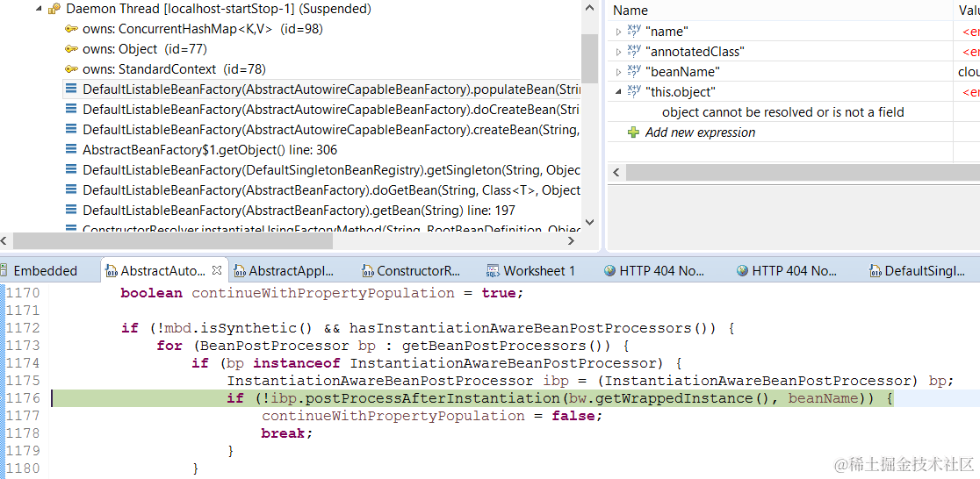The width and height of the screenshot is (980, 479).
Task: Click globe icon on first HTTP 404 tab
Action: (610, 270)
